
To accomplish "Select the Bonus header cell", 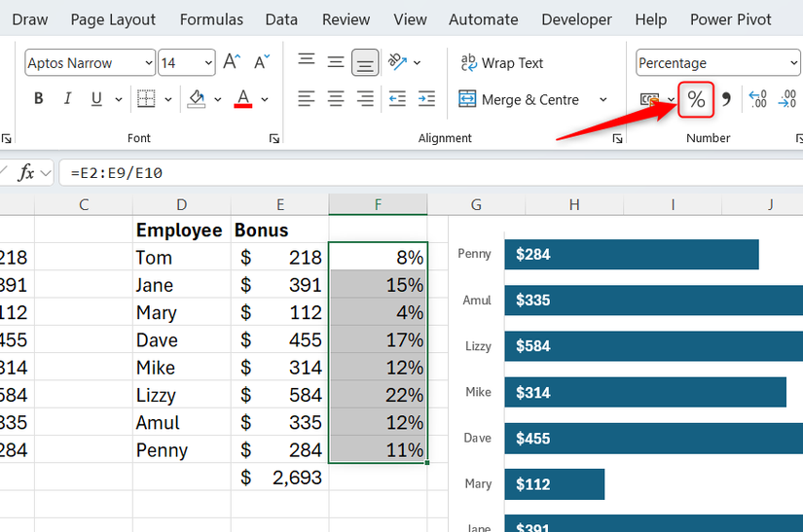I will coord(280,230).
